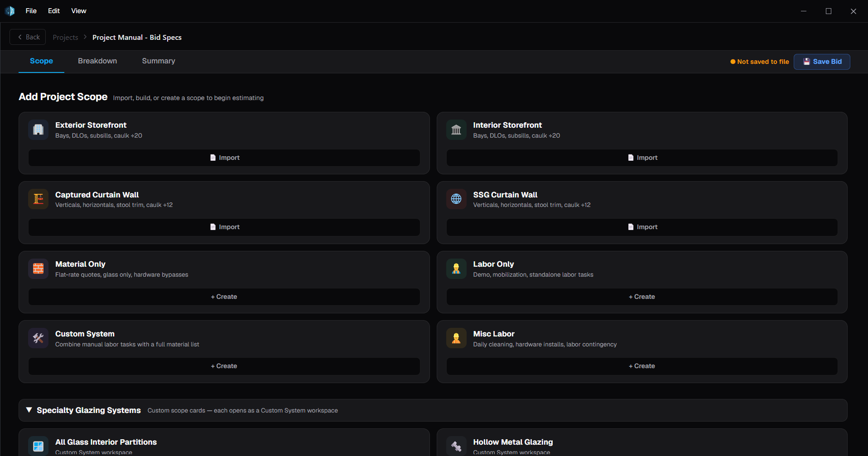
Task: Click 'Combine manual labor tasks with a full material list'
Action: pos(127,345)
